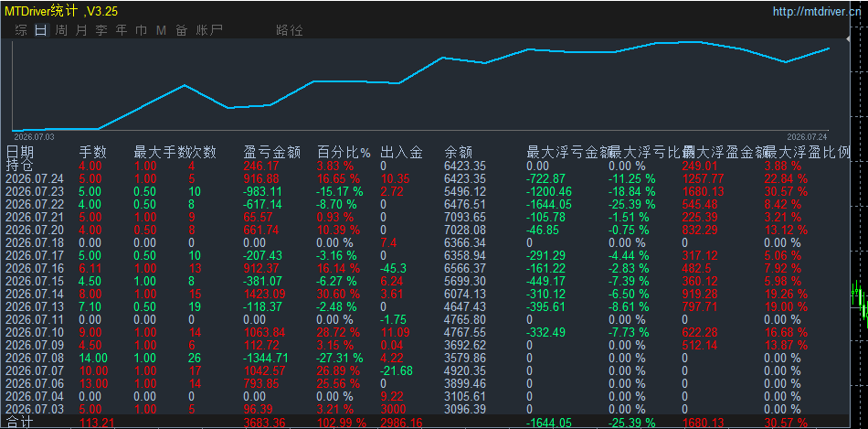Click the trade count value 26
This screenshot has width=868, height=429.
195,358
